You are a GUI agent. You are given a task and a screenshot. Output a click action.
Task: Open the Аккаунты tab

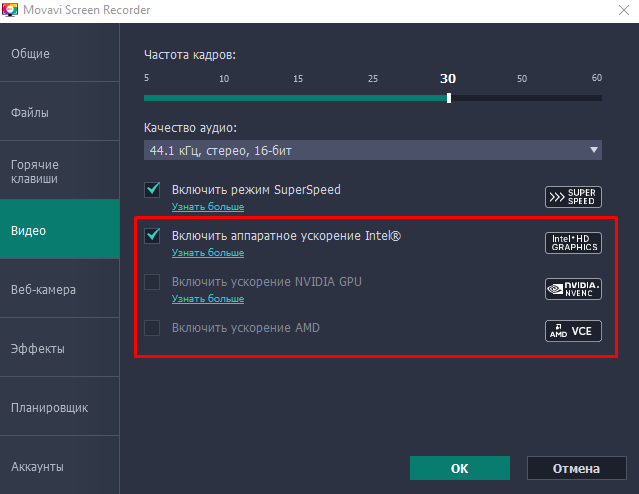[59, 465]
